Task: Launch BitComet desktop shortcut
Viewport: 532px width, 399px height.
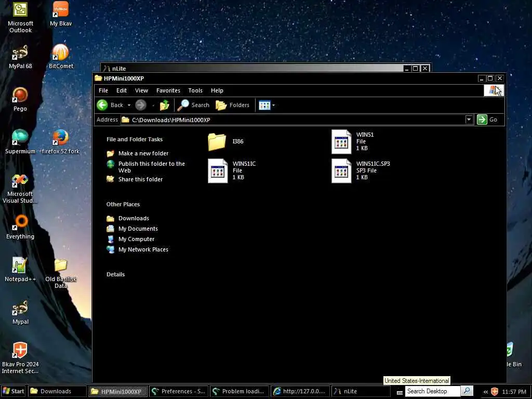Action: tap(61, 57)
